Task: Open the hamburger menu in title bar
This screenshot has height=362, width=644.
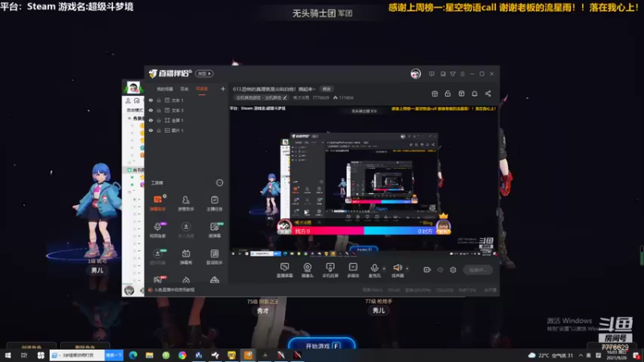Action: 462,74
